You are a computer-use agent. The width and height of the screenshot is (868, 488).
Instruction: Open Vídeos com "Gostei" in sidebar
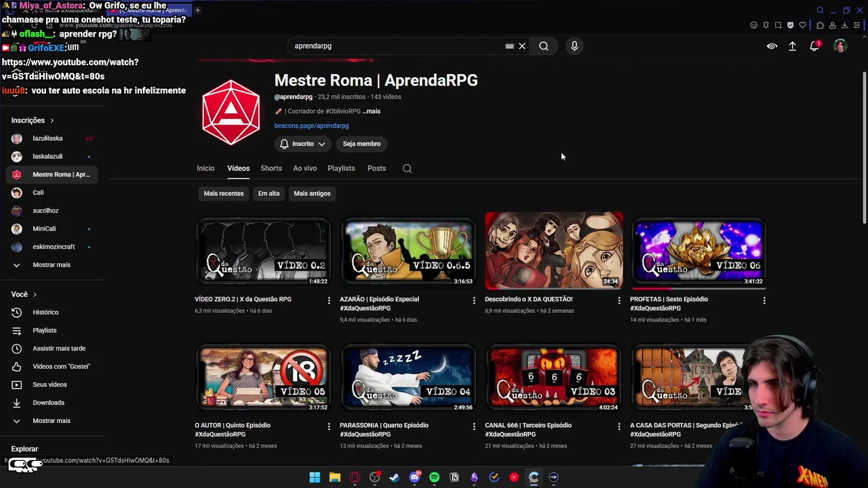(x=51, y=367)
